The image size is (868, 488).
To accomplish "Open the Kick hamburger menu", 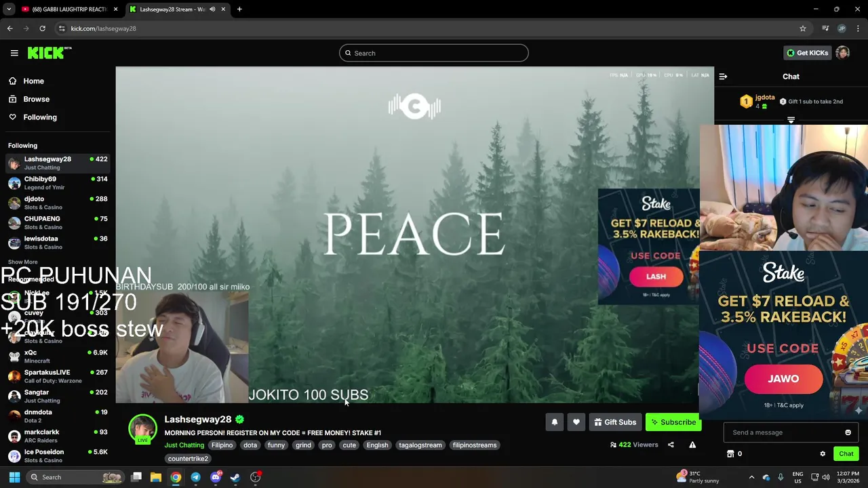I will pos(14,53).
